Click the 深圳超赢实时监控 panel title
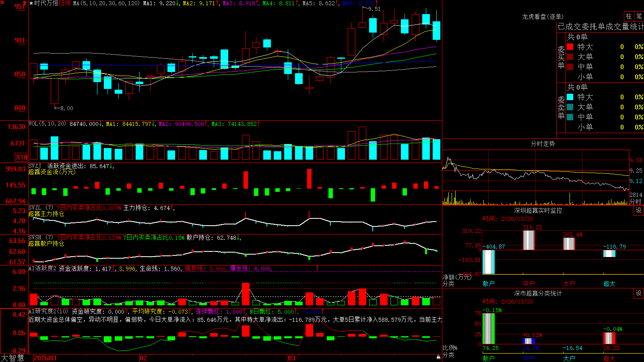 (x=538, y=210)
